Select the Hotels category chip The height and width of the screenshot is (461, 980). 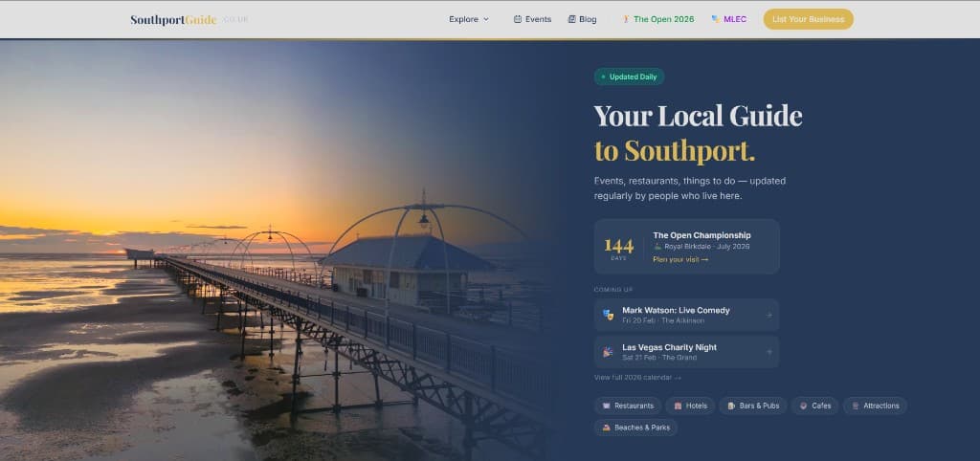pos(690,406)
